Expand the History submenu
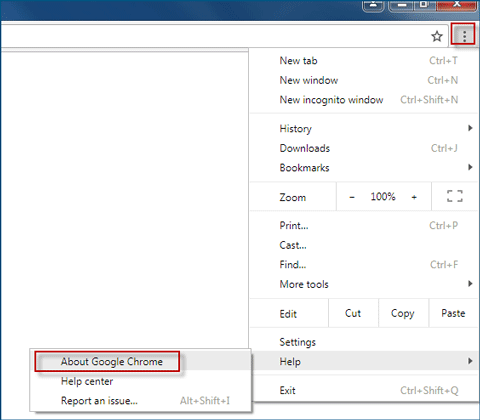 [x=364, y=128]
